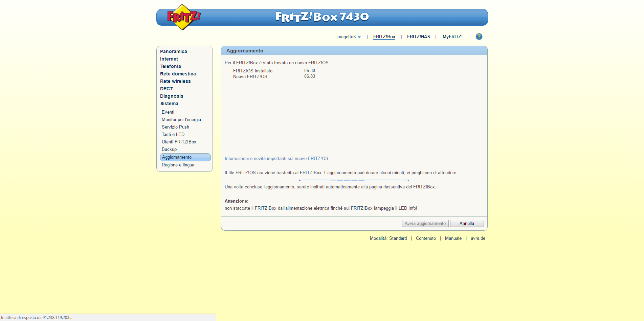Open the Contenuto link
The width and height of the screenshot is (644, 321).
(x=426, y=238)
